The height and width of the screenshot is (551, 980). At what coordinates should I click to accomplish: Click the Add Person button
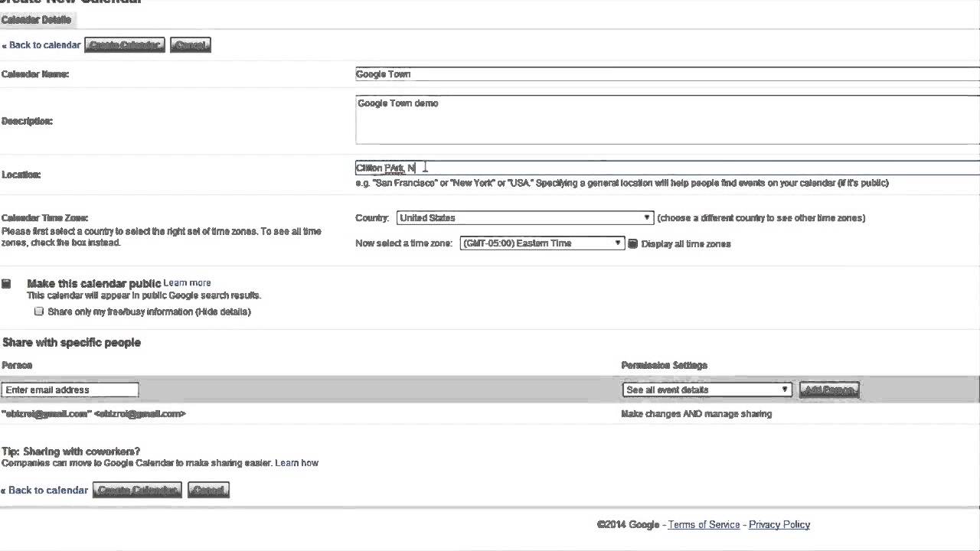pyautogui.click(x=829, y=390)
